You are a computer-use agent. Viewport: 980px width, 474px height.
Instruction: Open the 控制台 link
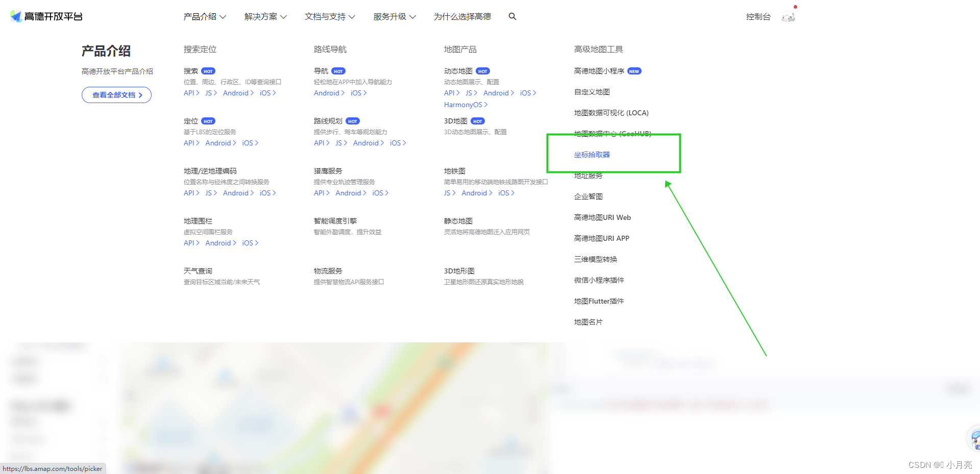pos(758,16)
